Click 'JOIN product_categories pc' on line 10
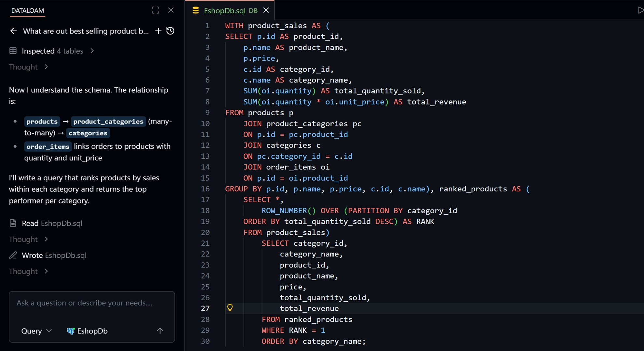The image size is (644, 351). 302,124
